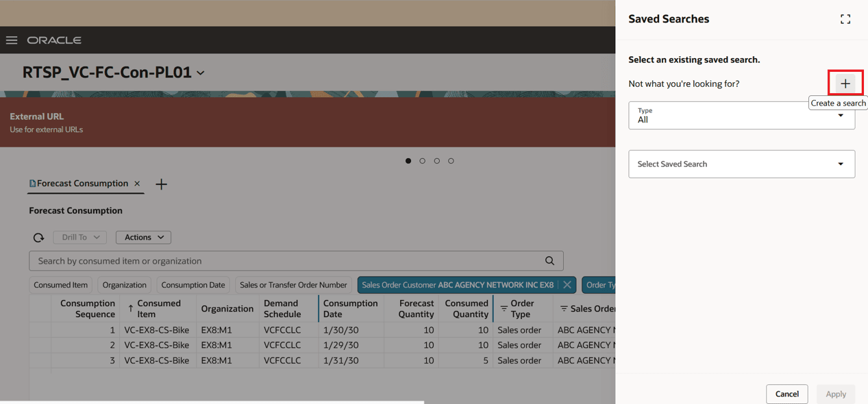Sort by the Consumed Item arrow
This screenshot has width=868, height=404.
pyautogui.click(x=130, y=309)
